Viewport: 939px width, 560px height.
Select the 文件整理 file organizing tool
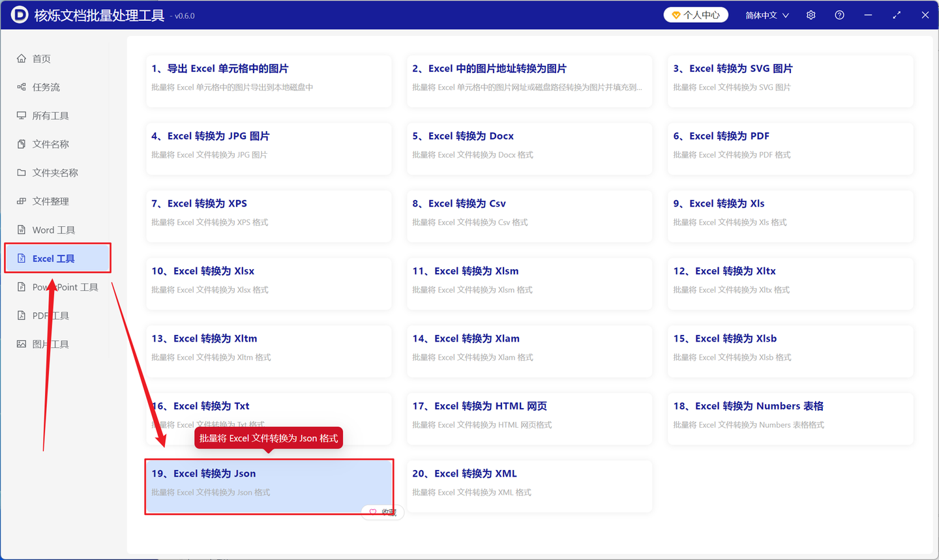click(53, 201)
